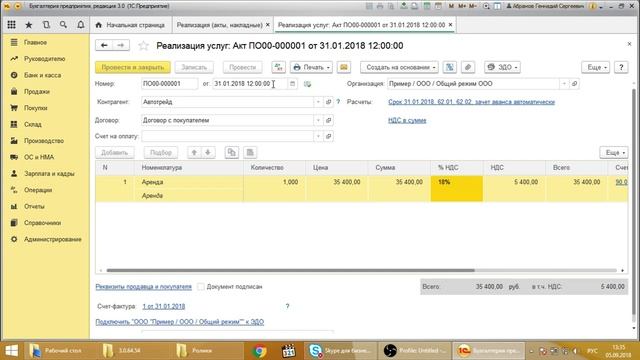Open Windows Start button
This screenshot has height=360, width=640.
coord(11,351)
